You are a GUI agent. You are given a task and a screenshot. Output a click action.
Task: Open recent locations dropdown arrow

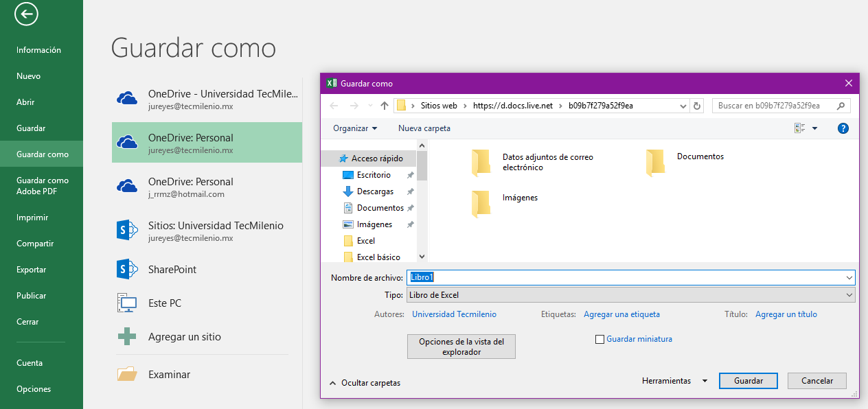370,106
